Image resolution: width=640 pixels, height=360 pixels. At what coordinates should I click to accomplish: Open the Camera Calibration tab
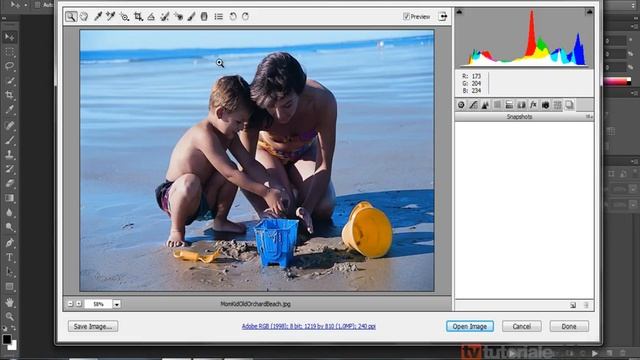545,105
